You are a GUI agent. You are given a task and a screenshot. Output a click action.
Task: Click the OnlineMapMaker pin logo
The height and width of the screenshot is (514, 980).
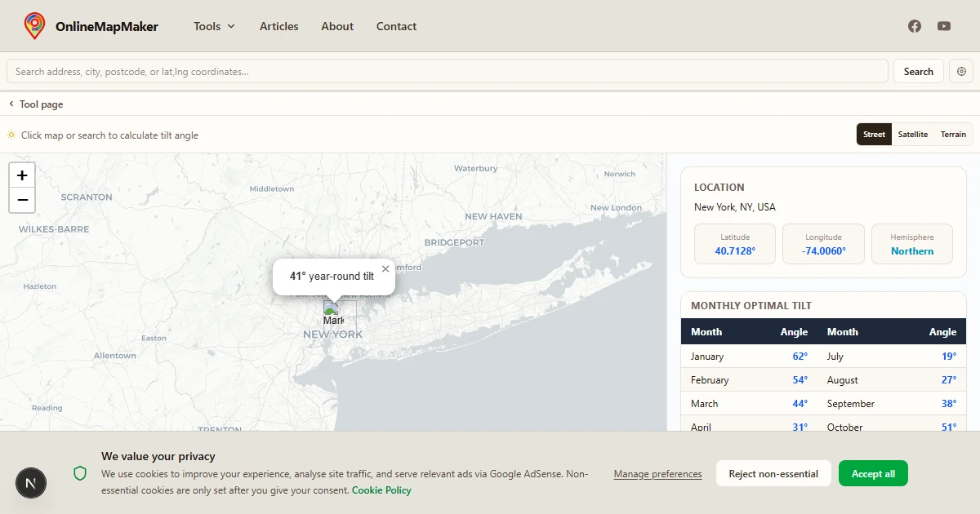(x=34, y=26)
